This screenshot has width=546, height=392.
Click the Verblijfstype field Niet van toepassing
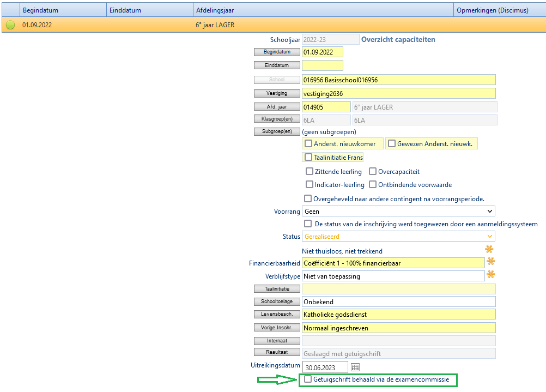393,276
